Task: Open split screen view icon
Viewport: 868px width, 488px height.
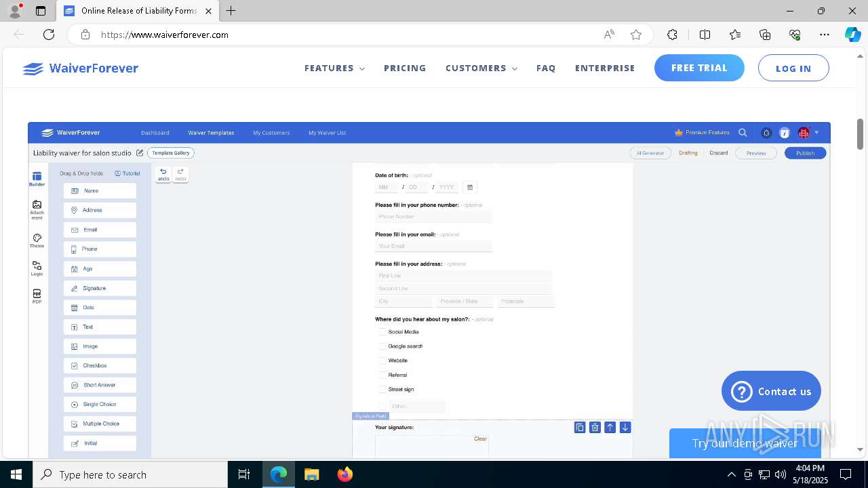Action: pos(705,35)
